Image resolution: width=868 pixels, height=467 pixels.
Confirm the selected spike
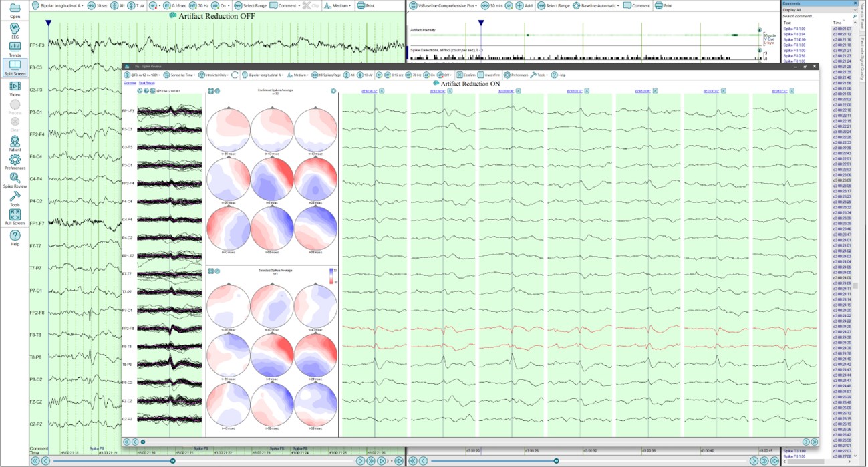[466, 75]
